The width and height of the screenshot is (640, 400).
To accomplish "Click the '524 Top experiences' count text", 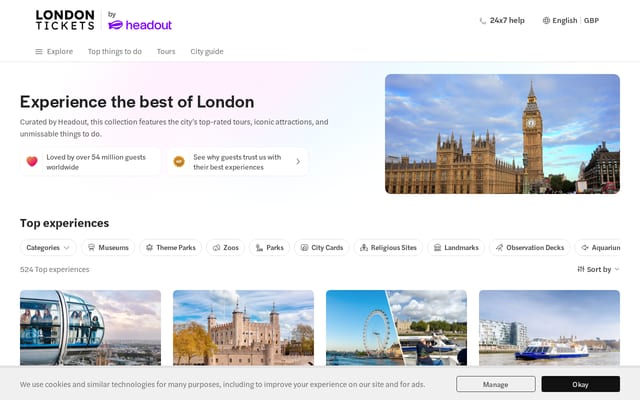I will [x=55, y=269].
